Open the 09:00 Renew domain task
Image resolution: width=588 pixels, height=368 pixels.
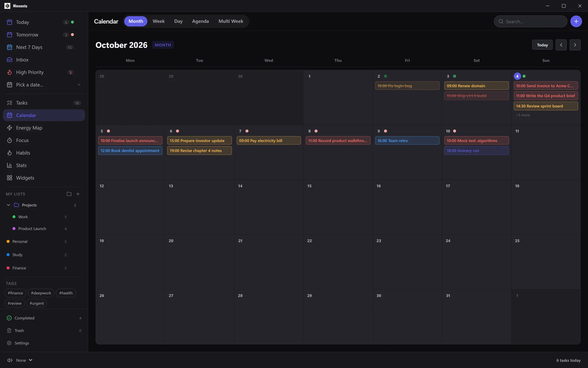[476, 86]
